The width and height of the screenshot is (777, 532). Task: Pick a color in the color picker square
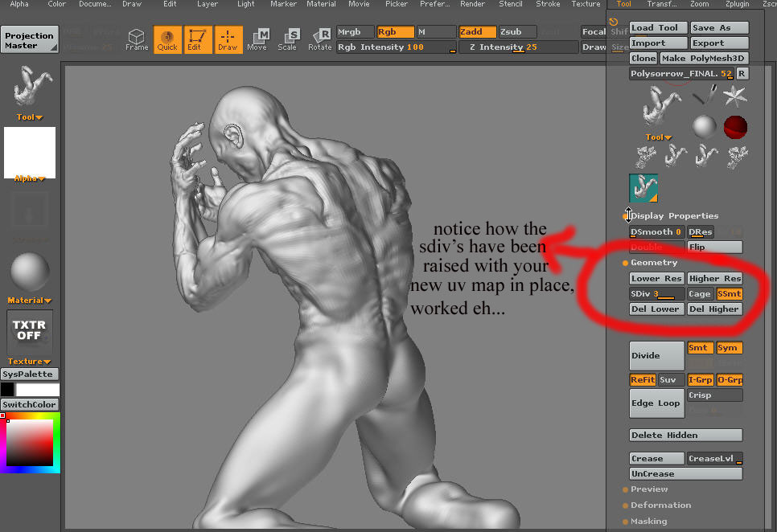coord(30,443)
